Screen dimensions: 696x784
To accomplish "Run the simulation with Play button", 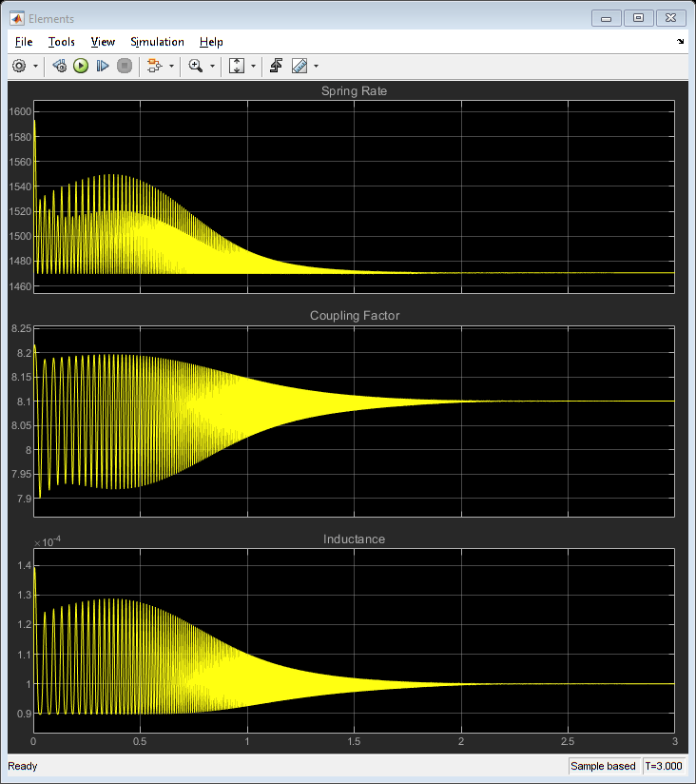I will tap(81, 66).
